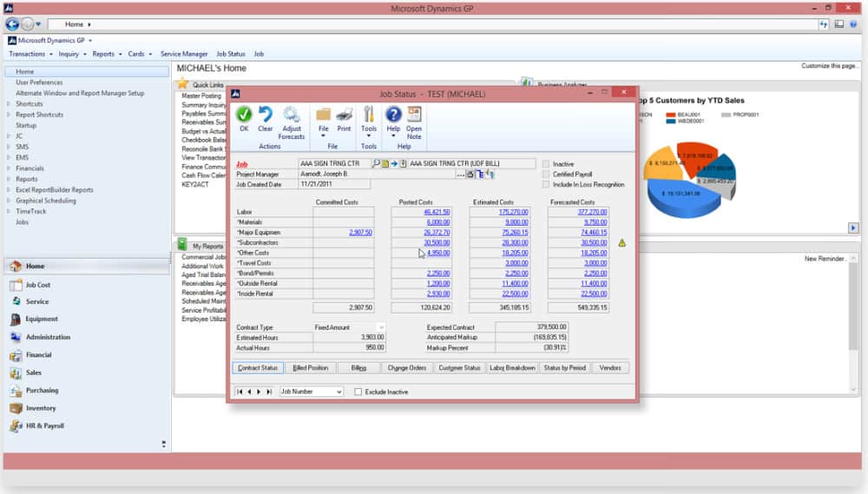Click the Job lookup magnifier icon
This screenshot has width=868, height=494.
[x=377, y=163]
